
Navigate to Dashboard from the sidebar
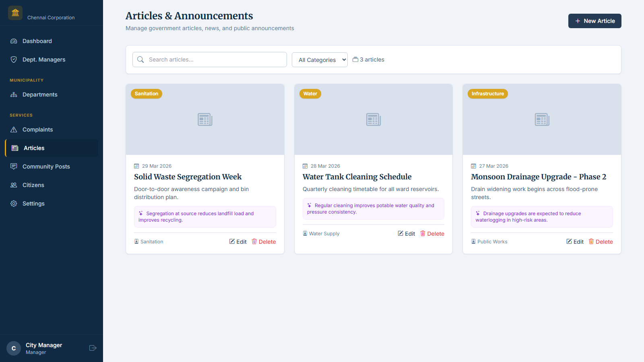click(x=37, y=41)
